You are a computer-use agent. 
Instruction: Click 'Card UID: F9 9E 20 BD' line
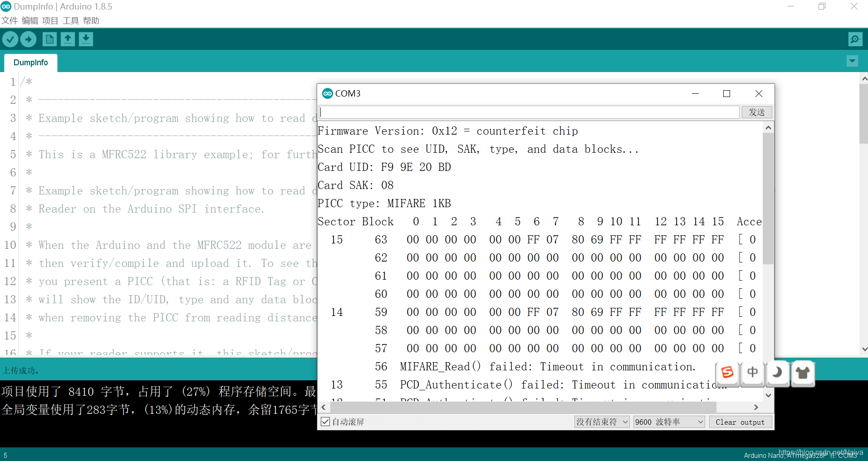tap(384, 167)
